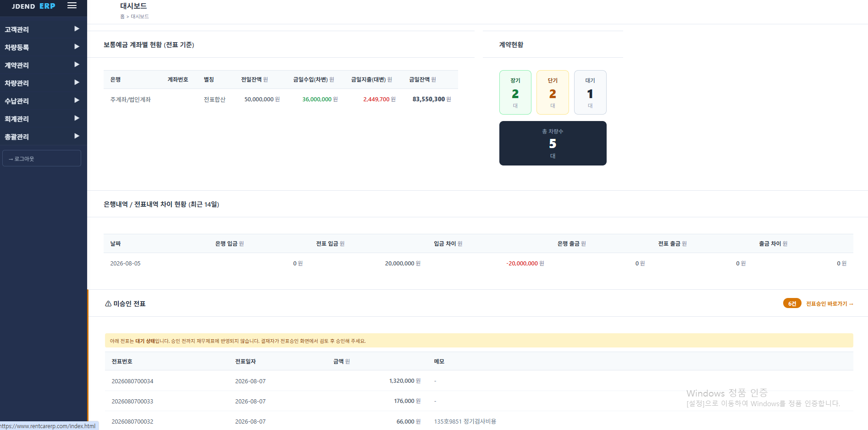
Task: Click the 6건 pending count badge
Action: pyautogui.click(x=792, y=303)
